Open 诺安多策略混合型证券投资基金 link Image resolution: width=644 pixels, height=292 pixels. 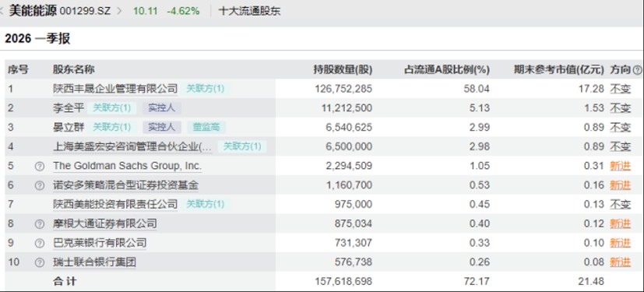(x=125, y=185)
